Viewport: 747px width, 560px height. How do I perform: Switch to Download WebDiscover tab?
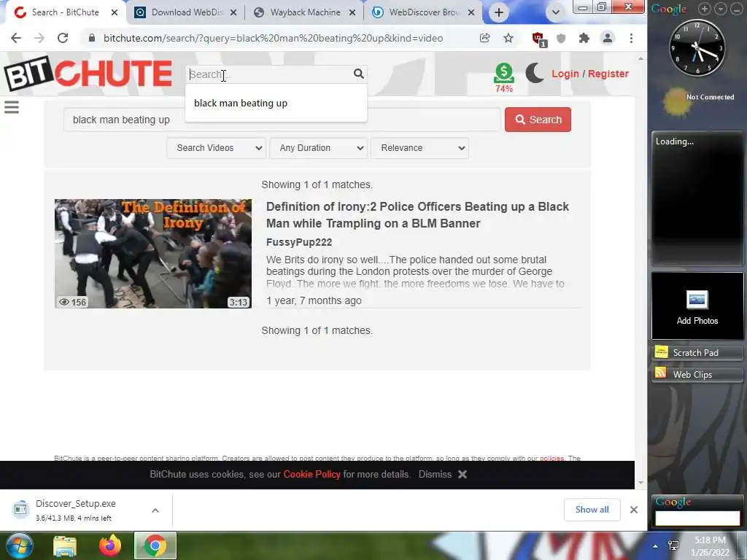[x=186, y=12]
